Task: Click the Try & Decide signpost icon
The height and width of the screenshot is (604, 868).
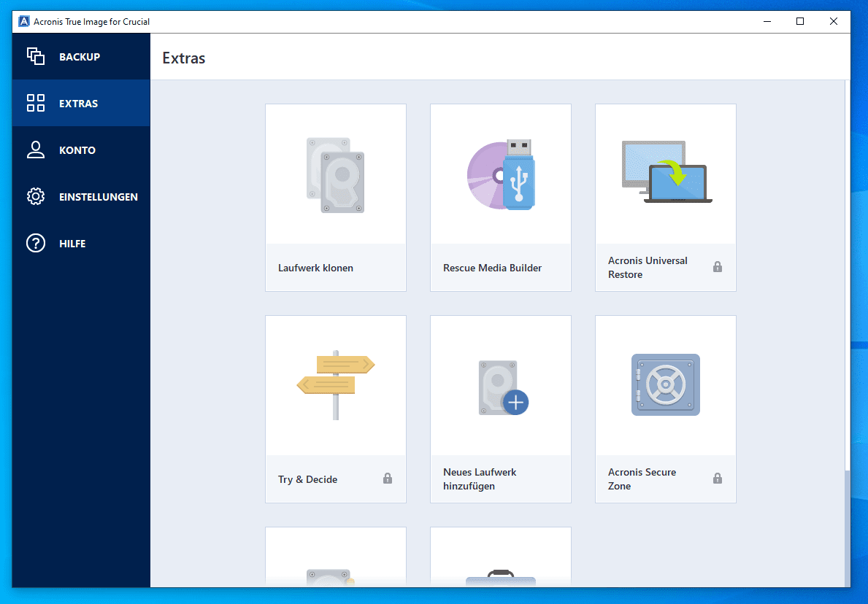Action: (x=336, y=385)
